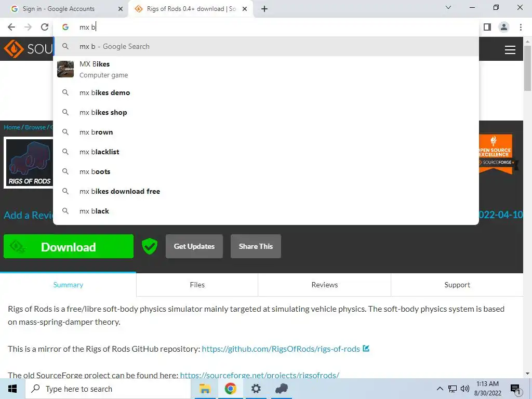Reload the current page
The width and height of the screenshot is (532, 399).
[45, 27]
